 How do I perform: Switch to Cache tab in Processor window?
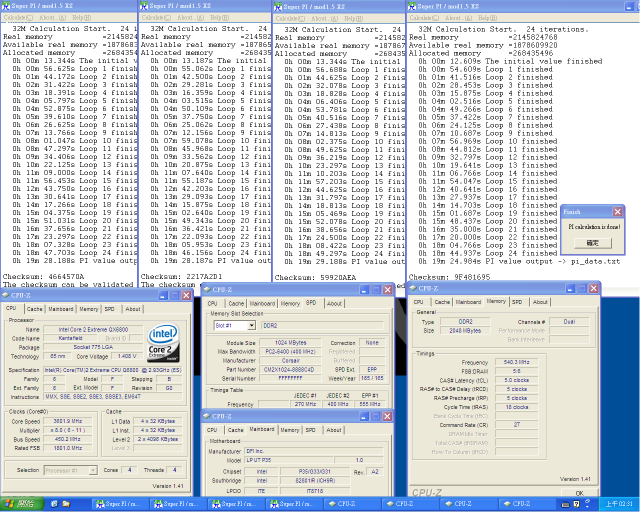coord(35,309)
